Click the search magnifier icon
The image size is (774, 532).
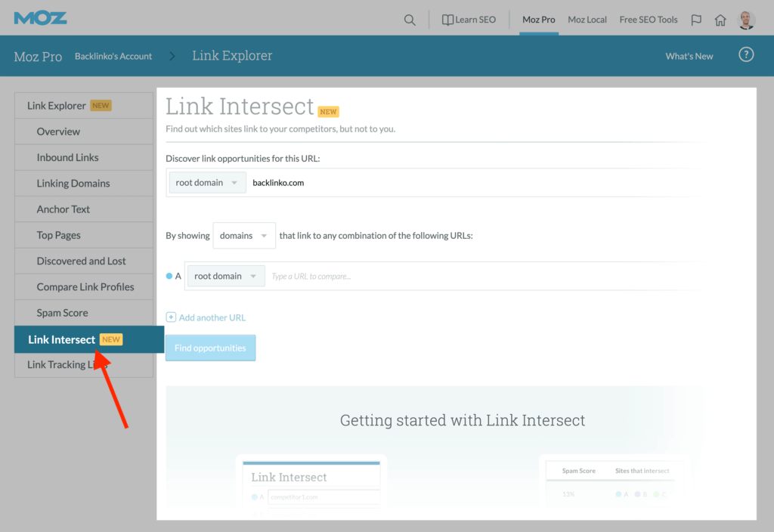click(x=410, y=20)
